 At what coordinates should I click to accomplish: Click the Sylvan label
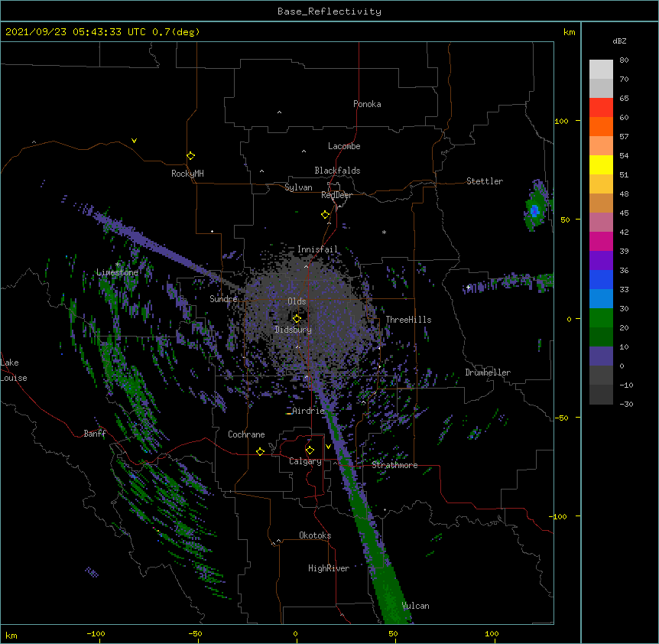(298, 187)
